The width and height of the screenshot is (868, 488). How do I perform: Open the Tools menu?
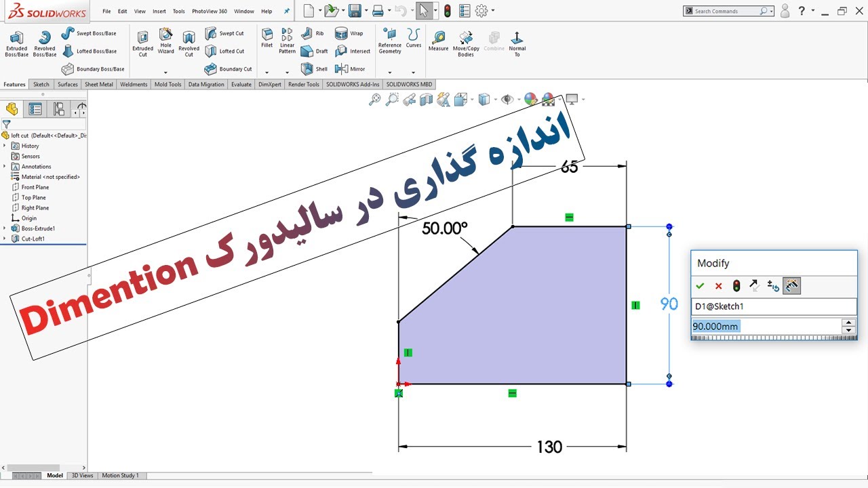click(x=179, y=12)
